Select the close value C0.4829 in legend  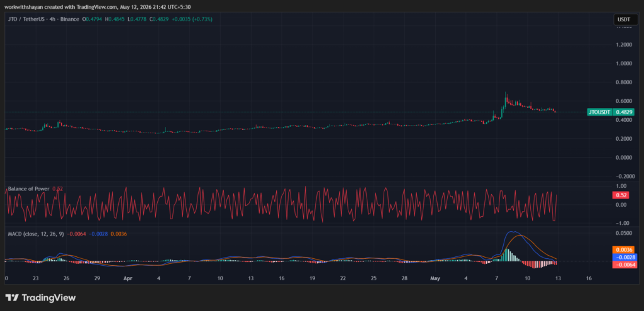pyautogui.click(x=160, y=19)
